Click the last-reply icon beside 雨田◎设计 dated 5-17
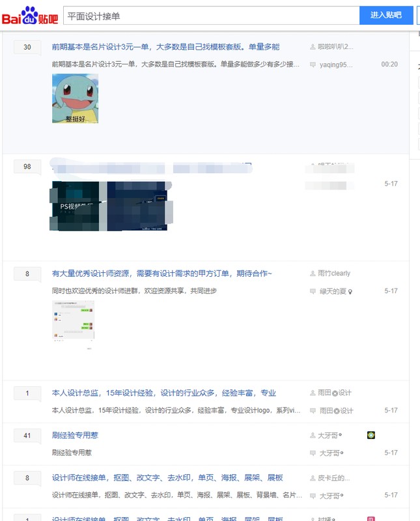Image resolution: width=420 pixels, height=521 pixels. pyautogui.click(x=313, y=411)
